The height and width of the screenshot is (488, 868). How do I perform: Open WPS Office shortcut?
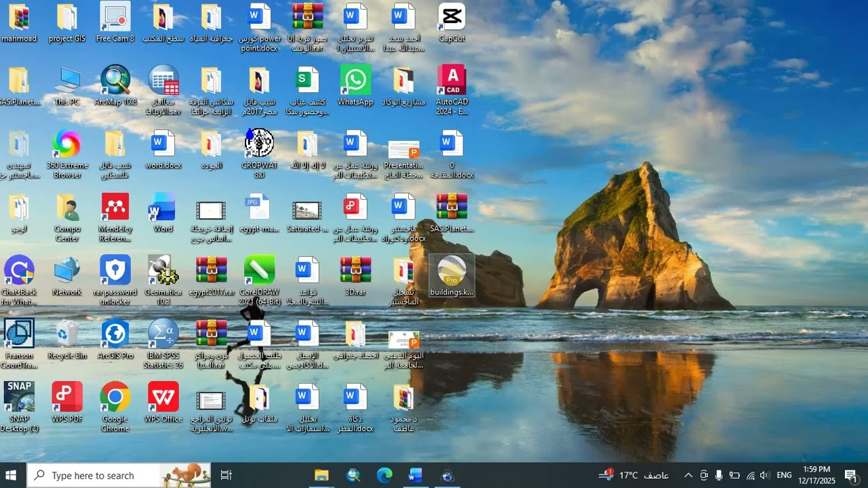[x=163, y=402]
